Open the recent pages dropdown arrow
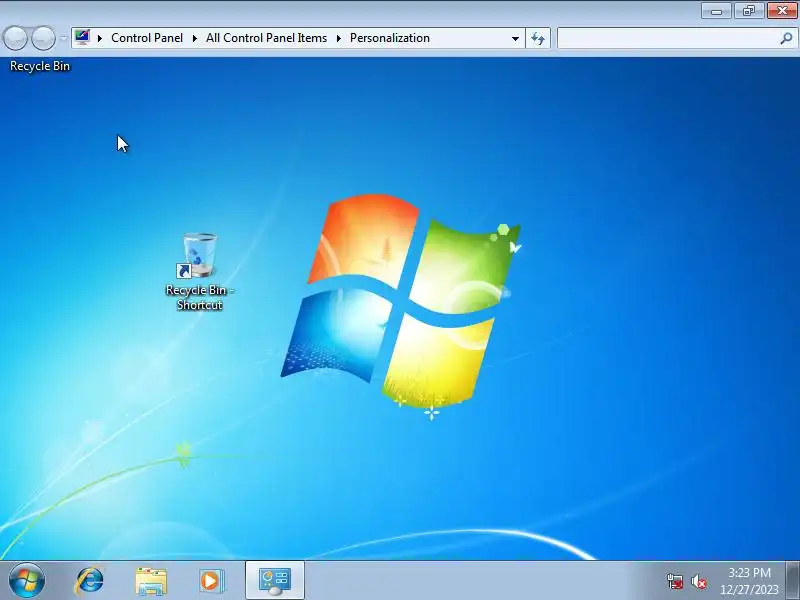The width and height of the screenshot is (800, 600). [x=63, y=38]
